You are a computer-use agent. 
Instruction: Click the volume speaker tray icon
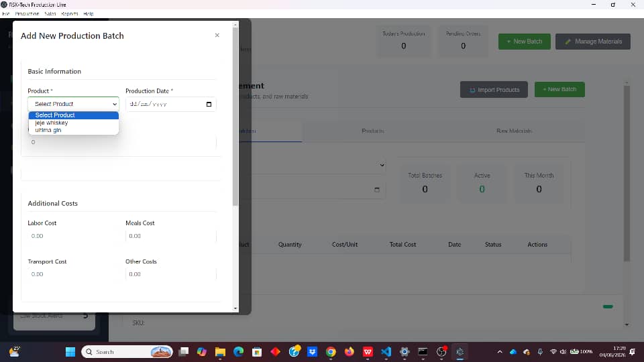pyautogui.click(x=563, y=352)
